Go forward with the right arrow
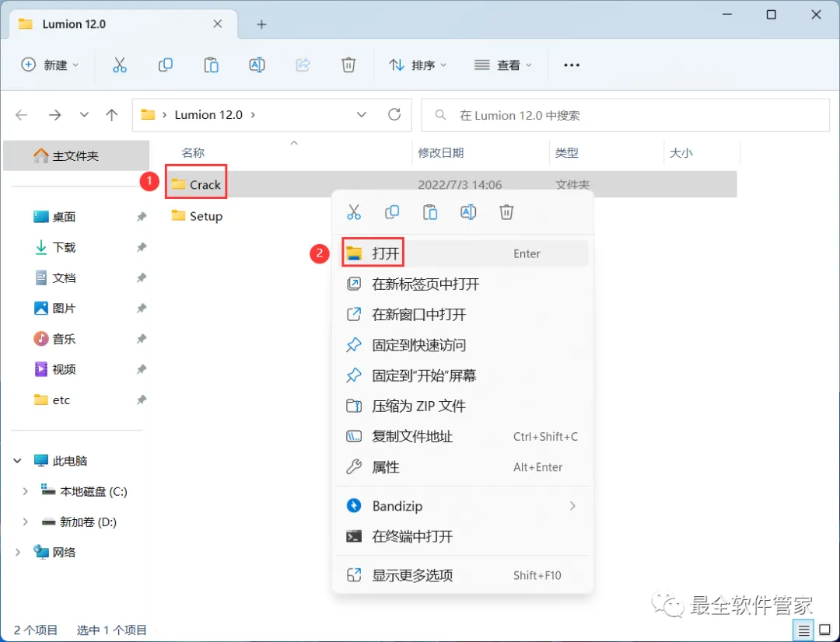840x642 pixels. pos(54,114)
